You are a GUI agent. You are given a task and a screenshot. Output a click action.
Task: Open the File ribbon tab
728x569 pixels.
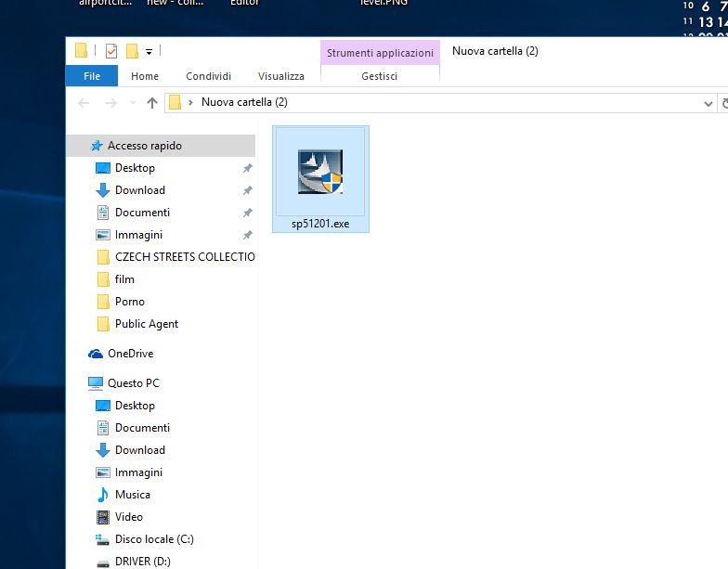pyautogui.click(x=91, y=76)
